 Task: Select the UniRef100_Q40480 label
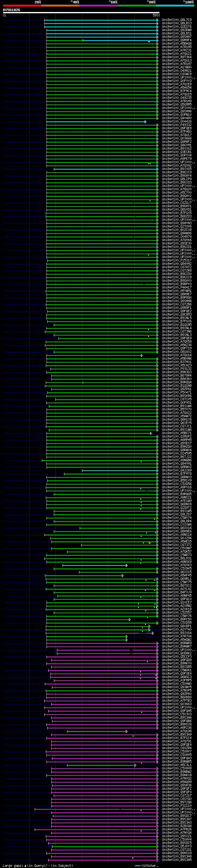(177, 118)
